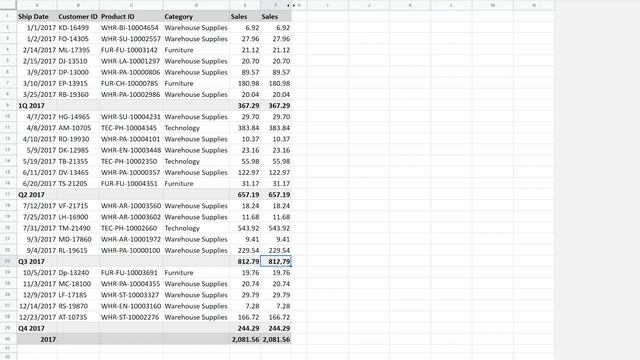Click customer ID RB-19360
640x360 pixels.
[x=73, y=95]
